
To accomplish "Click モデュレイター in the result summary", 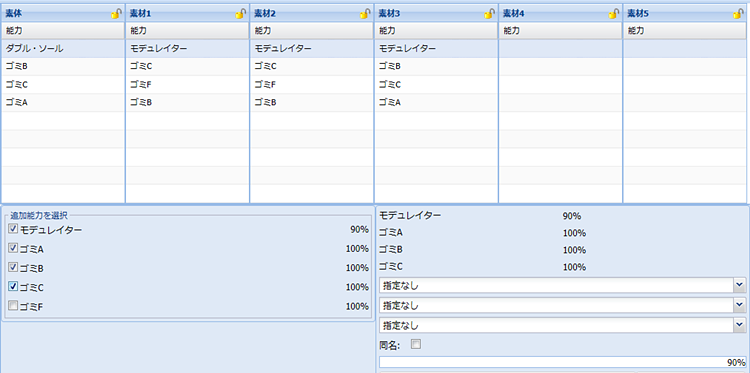I will [410, 216].
